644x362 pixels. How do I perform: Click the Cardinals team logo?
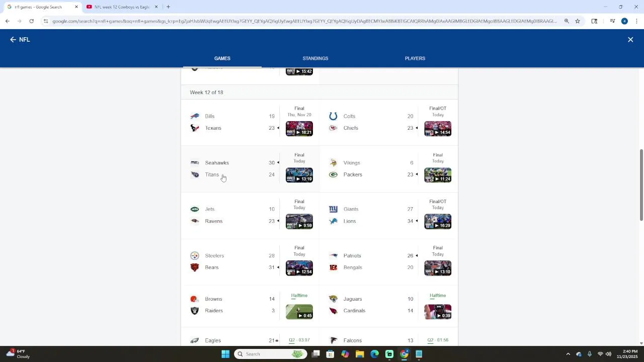coord(333,311)
